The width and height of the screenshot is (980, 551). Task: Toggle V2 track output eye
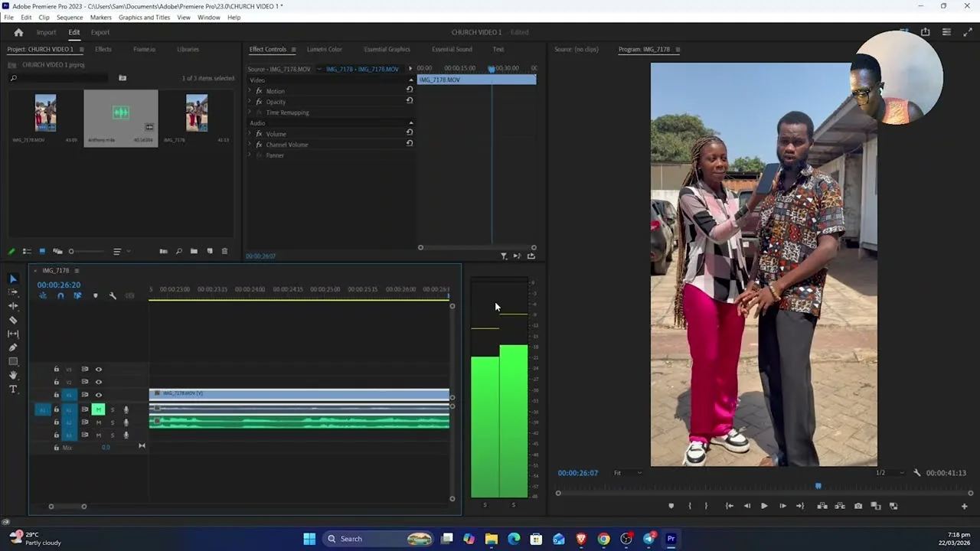click(x=98, y=382)
